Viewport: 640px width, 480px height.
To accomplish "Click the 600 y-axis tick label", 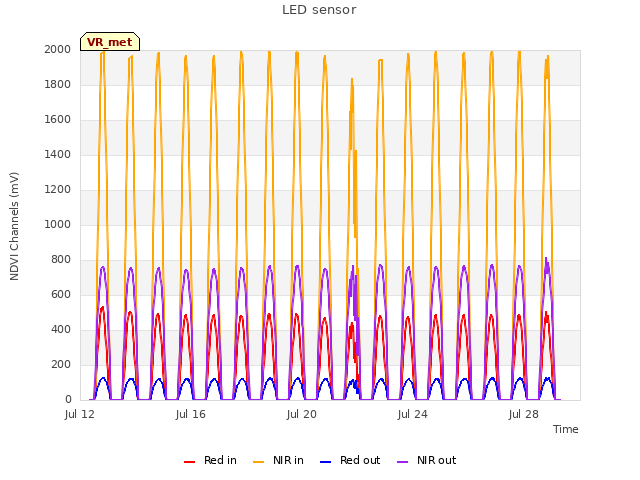I will click(61, 294).
